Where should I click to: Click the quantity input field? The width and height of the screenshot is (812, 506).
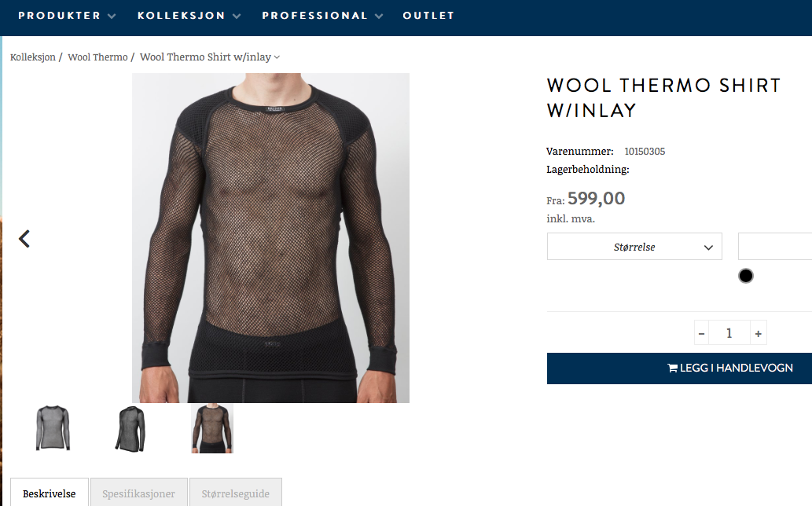tap(729, 333)
